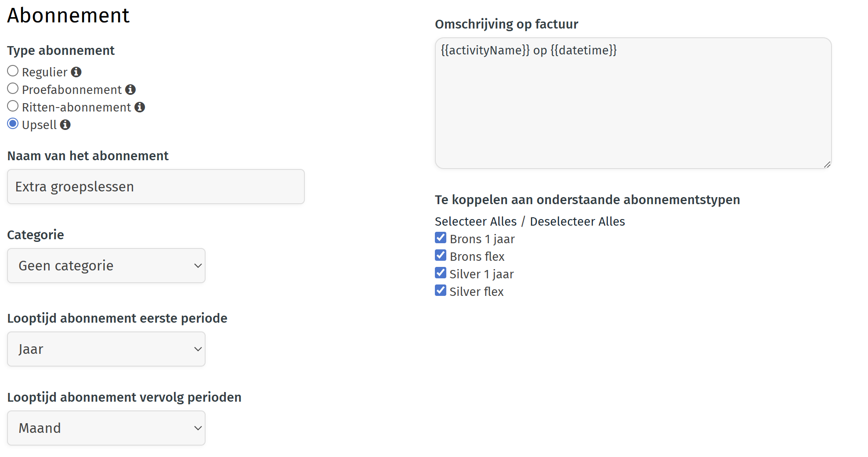Click the info icon next to Ritten-abonnement

click(140, 107)
